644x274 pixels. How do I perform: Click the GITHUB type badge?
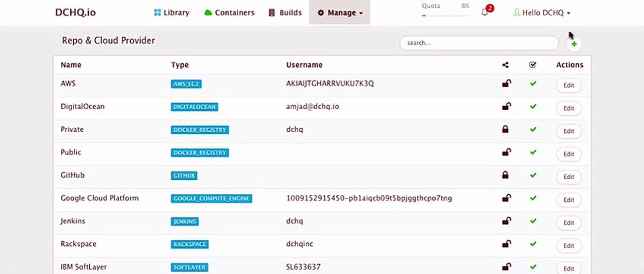click(184, 175)
